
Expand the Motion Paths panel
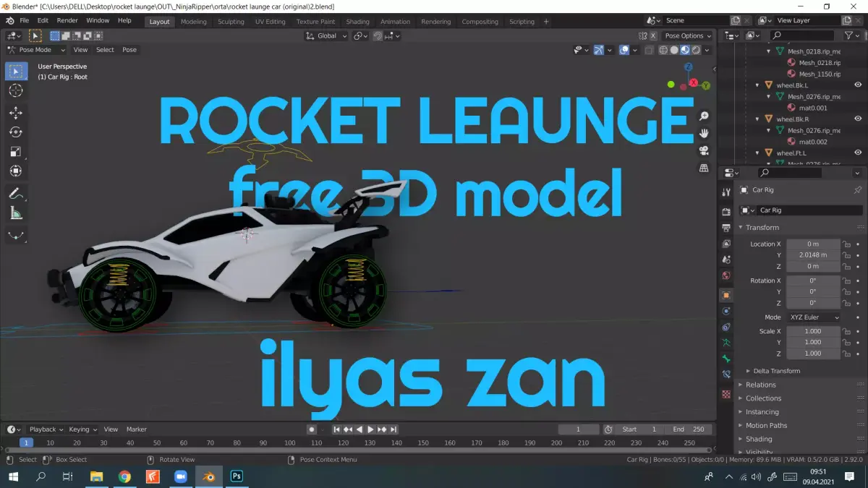coord(766,425)
